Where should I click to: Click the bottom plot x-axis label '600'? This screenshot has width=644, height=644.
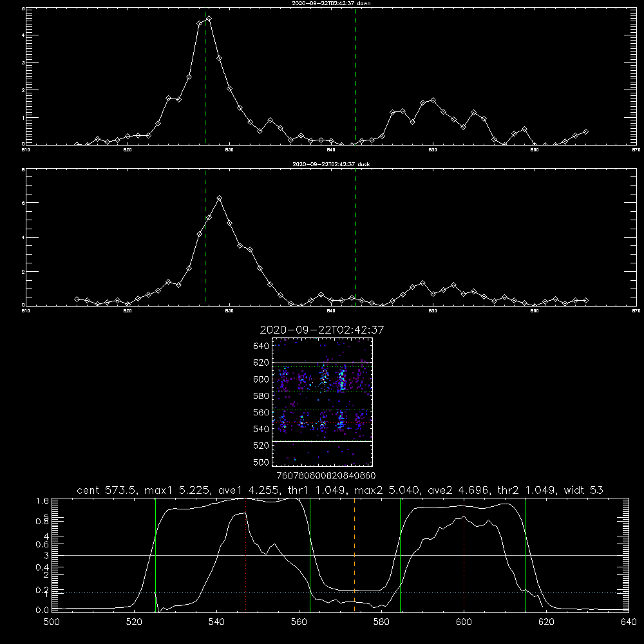(x=464, y=622)
